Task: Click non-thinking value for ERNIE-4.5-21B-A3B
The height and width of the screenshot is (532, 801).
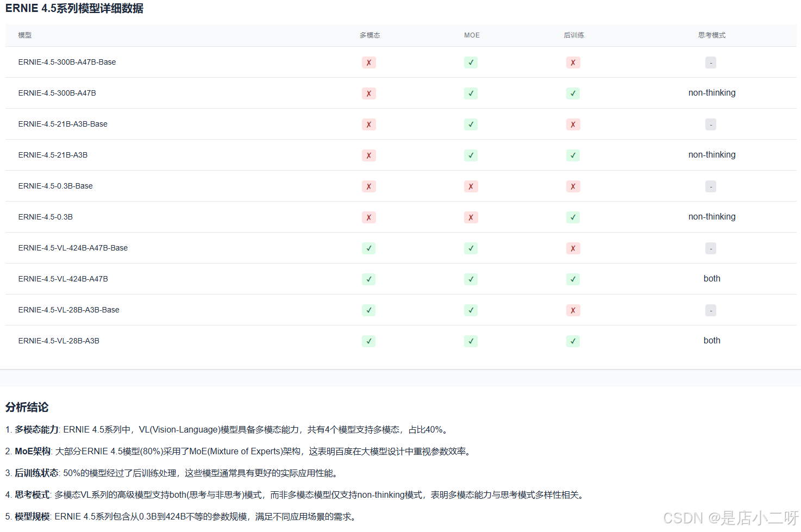Action: point(712,155)
